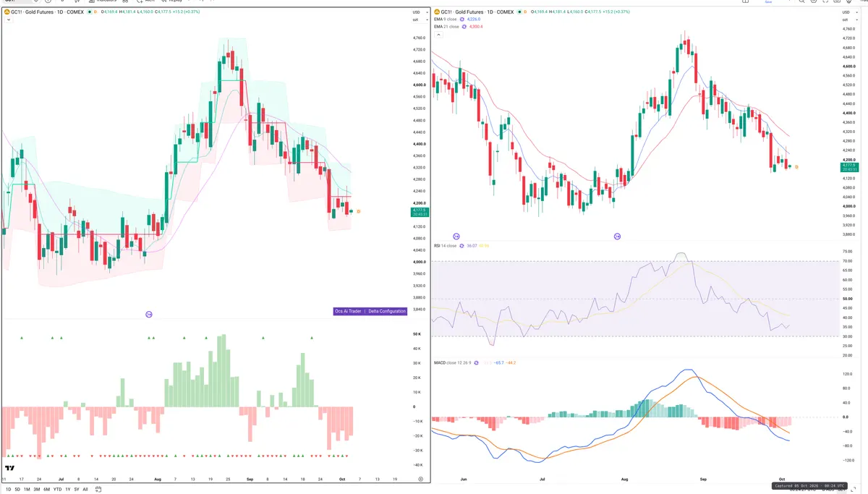The width and height of the screenshot is (868, 494).
Task: Click the current price label on left chart axis
Action: (420, 213)
